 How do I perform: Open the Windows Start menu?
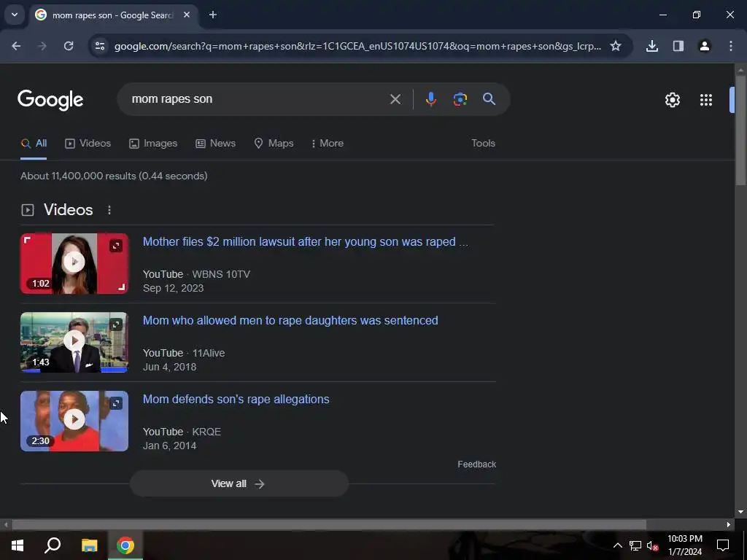[x=18, y=545]
